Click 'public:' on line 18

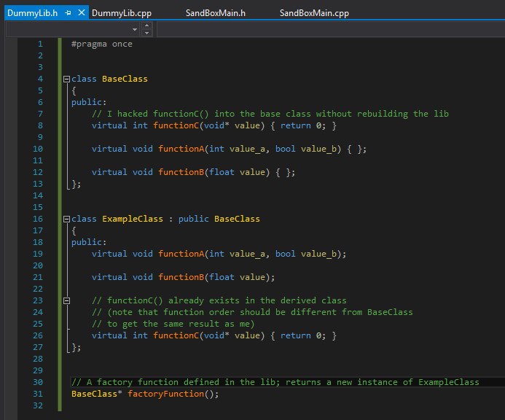(x=89, y=242)
